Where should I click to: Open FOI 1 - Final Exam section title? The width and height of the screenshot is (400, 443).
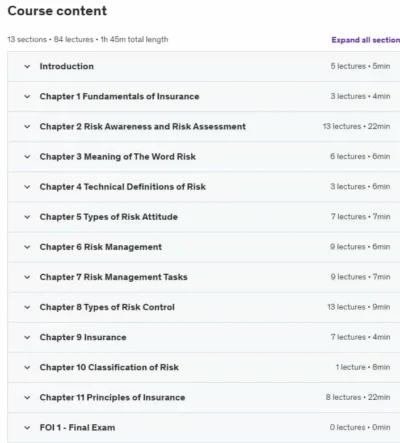click(77, 427)
